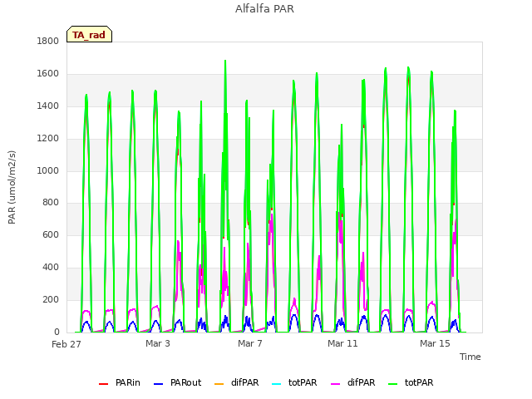Click the orange difPAR legend swatch
The width and height of the screenshot is (532, 399).
[x=219, y=384]
